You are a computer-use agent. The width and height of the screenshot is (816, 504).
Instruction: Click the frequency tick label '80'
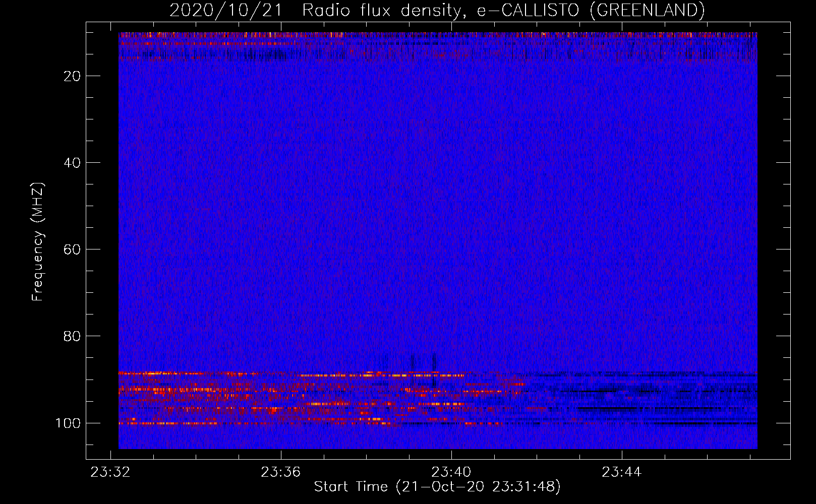73,336
